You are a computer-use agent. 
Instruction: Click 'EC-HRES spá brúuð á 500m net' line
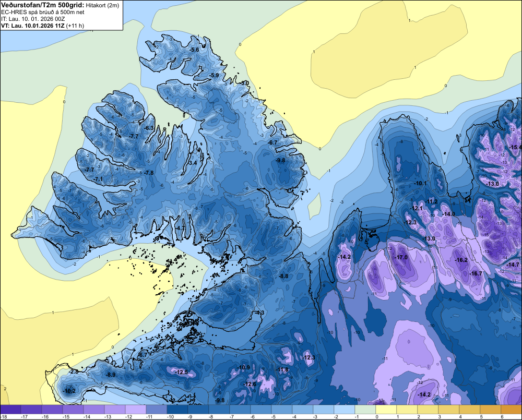43,12
